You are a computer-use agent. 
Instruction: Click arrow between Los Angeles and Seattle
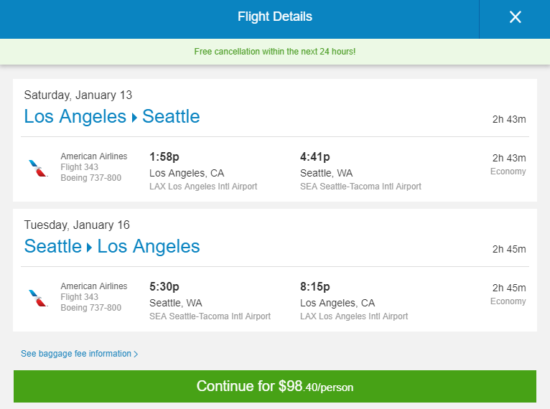click(x=134, y=118)
